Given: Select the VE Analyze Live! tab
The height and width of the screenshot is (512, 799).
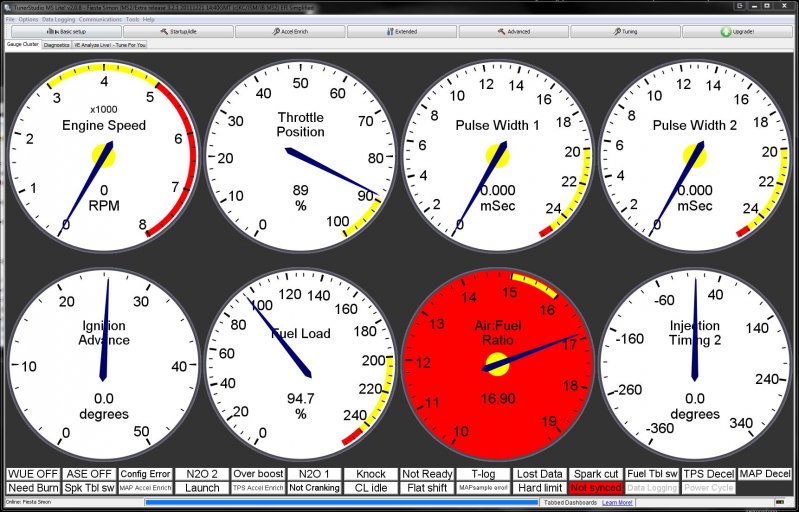Looking at the screenshot, I should coord(110,45).
